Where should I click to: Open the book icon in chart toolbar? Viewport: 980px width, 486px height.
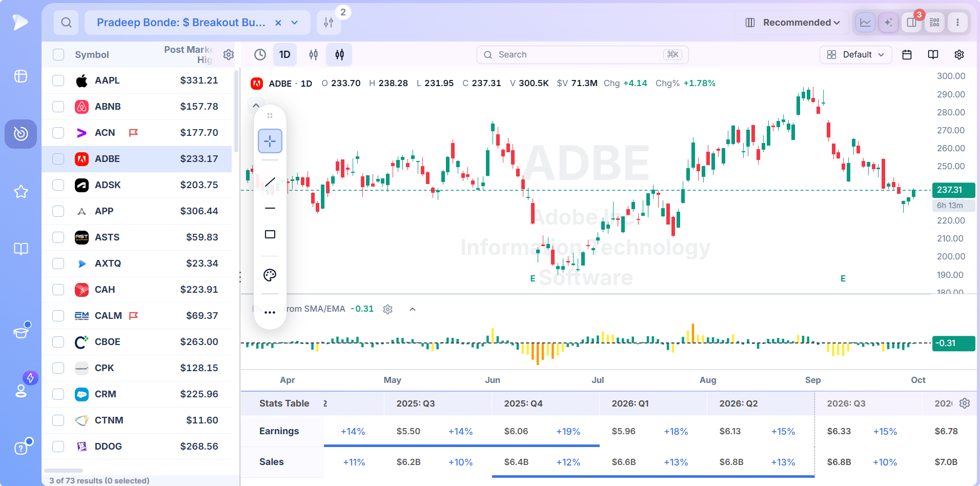(x=933, y=54)
